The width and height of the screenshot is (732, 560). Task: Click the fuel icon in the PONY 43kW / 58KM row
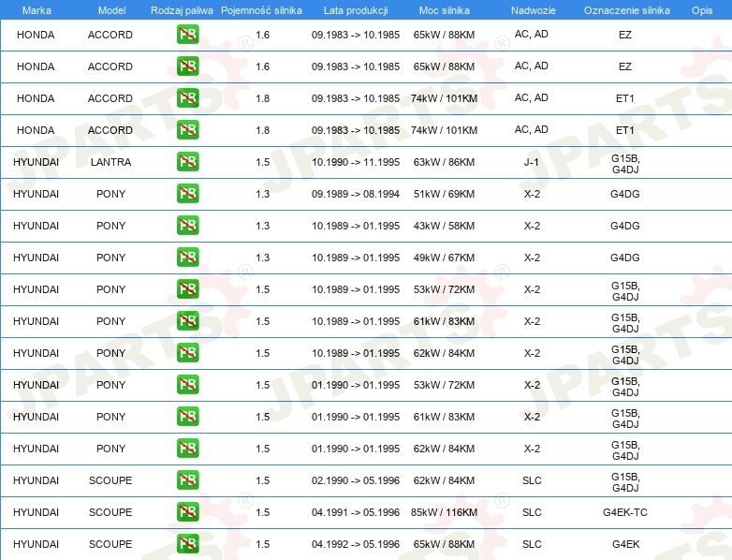(187, 225)
